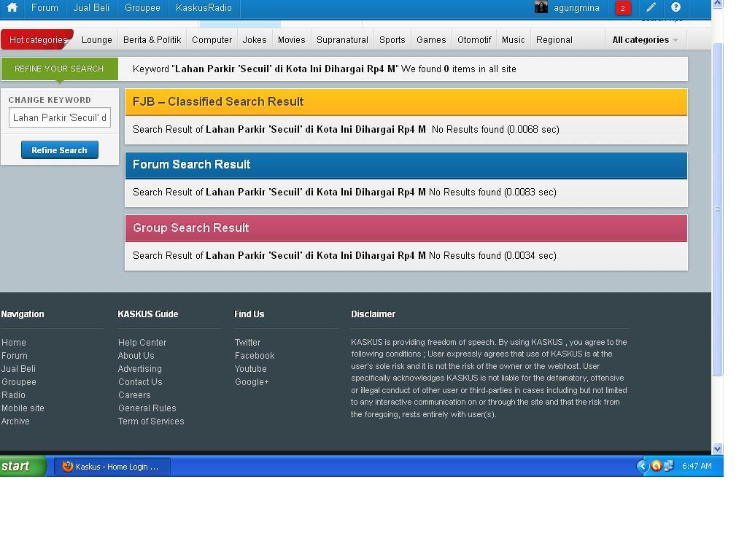Open the Youtube link
Screen dimensions: 747x560
pos(251,368)
